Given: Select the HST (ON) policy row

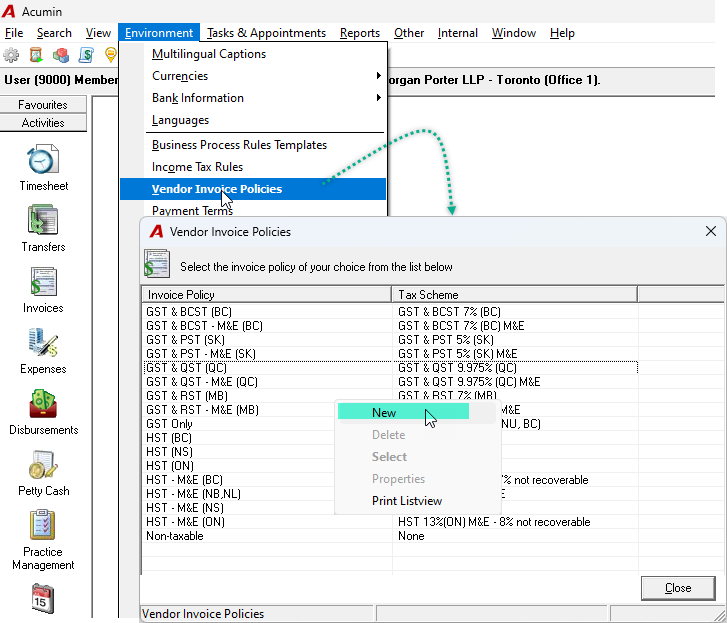Looking at the screenshot, I should pos(239,466).
